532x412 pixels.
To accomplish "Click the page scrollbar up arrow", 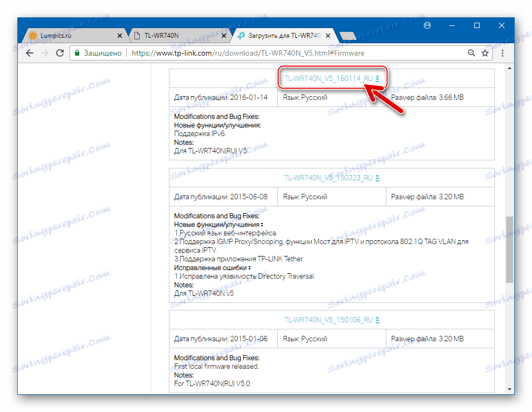I will [x=509, y=68].
